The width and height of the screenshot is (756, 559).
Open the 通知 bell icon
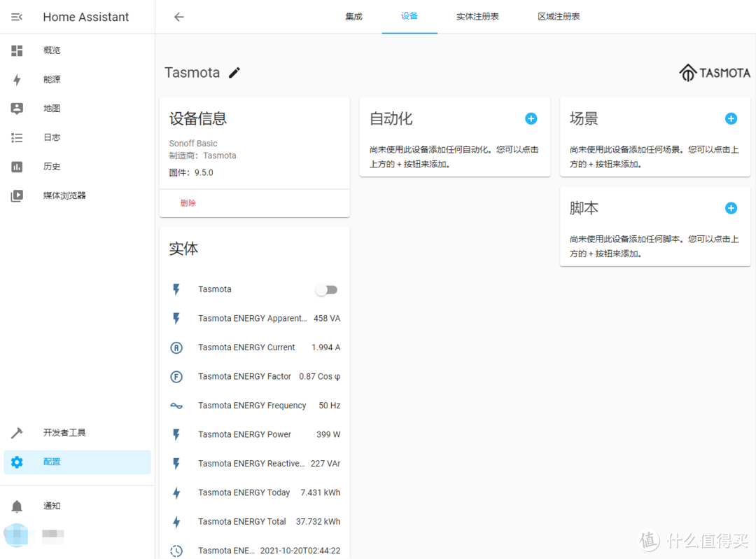pos(17,506)
